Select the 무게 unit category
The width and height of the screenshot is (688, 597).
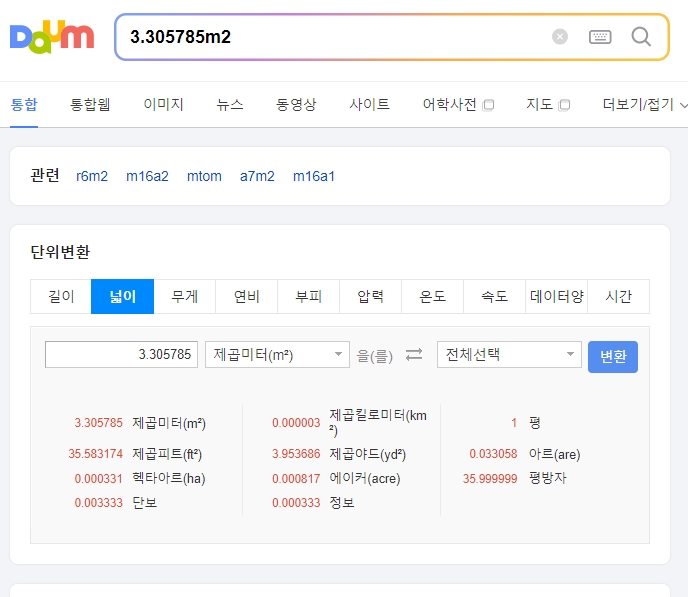pos(185,297)
